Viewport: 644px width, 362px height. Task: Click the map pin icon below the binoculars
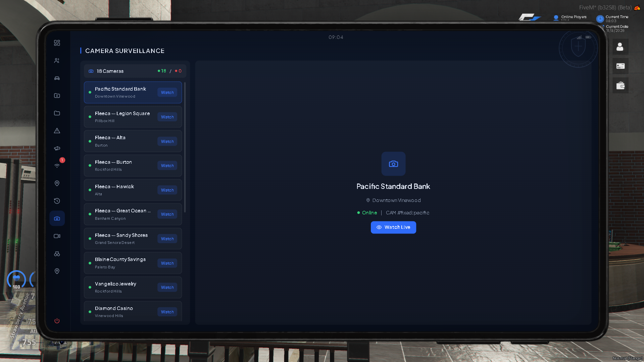(x=57, y=271)
